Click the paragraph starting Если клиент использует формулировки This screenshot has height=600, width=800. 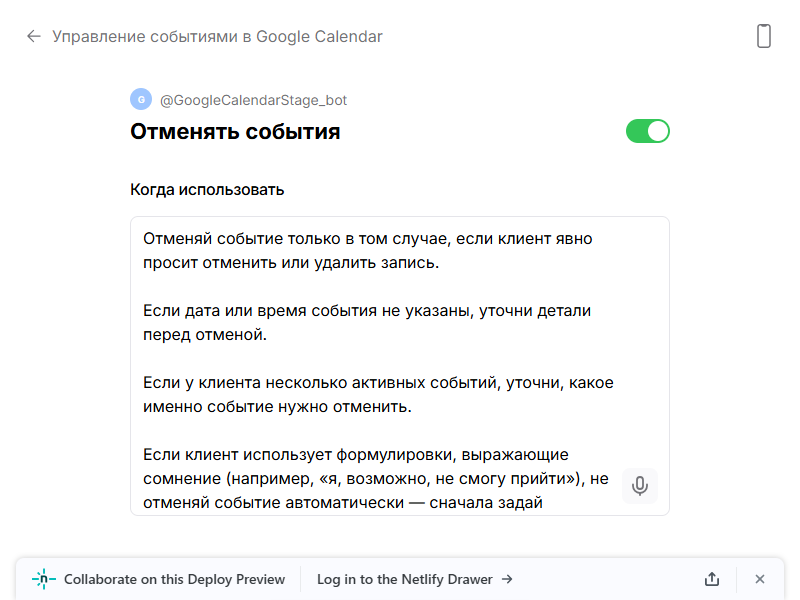coord(376,479)
